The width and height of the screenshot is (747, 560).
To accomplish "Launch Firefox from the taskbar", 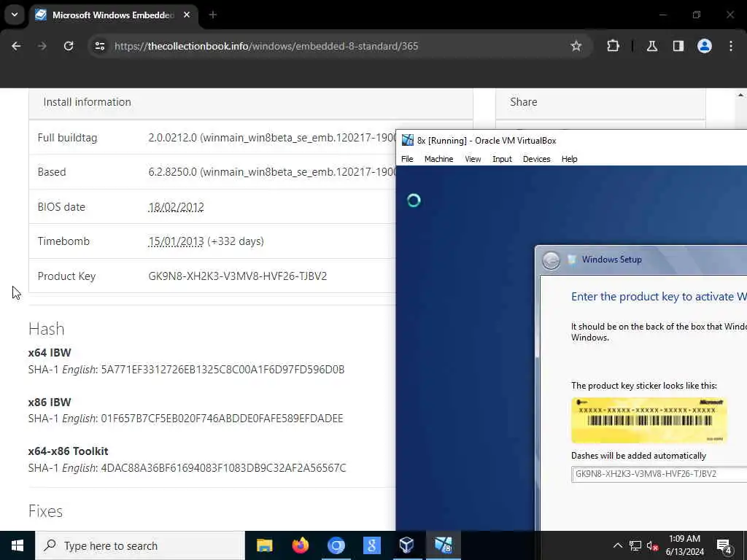I will click(x=300, y=545).
